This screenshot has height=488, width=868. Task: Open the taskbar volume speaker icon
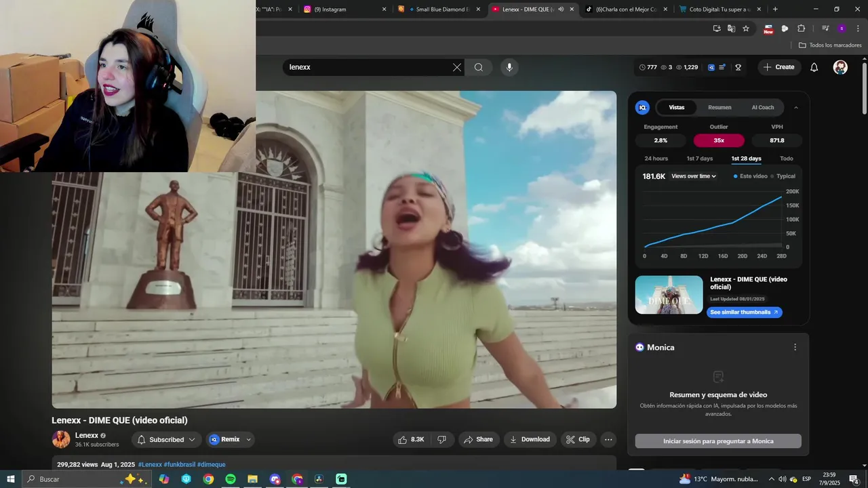pos(783,479)
